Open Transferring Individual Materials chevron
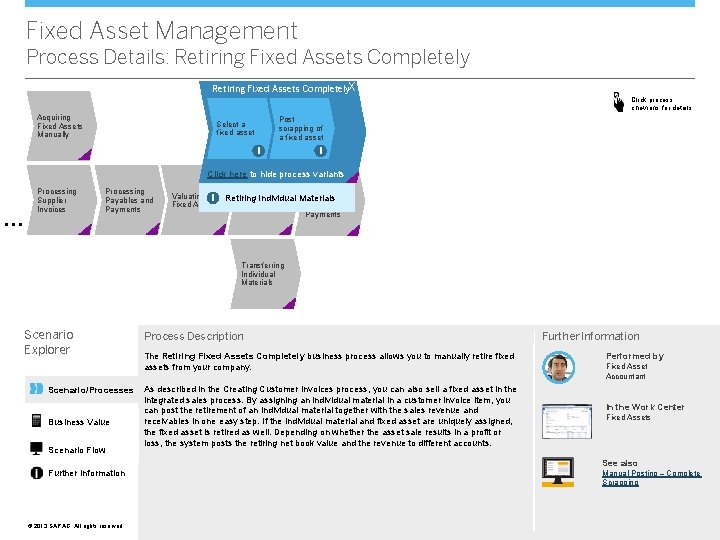 265,274
